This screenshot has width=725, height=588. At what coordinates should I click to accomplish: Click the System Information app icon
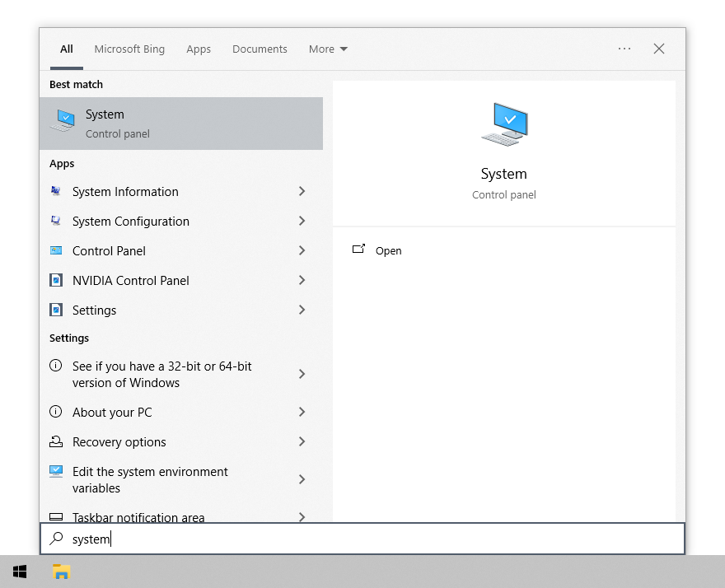[56, 191]
